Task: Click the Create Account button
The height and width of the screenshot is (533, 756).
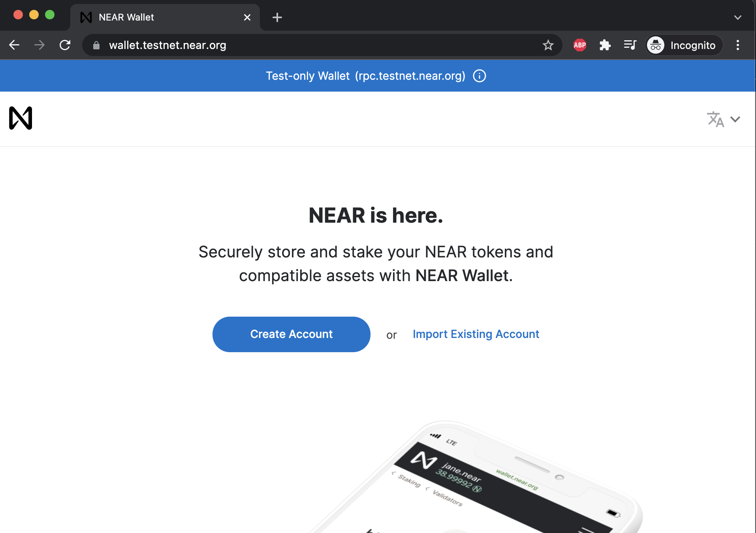Action: pos(291,334)
